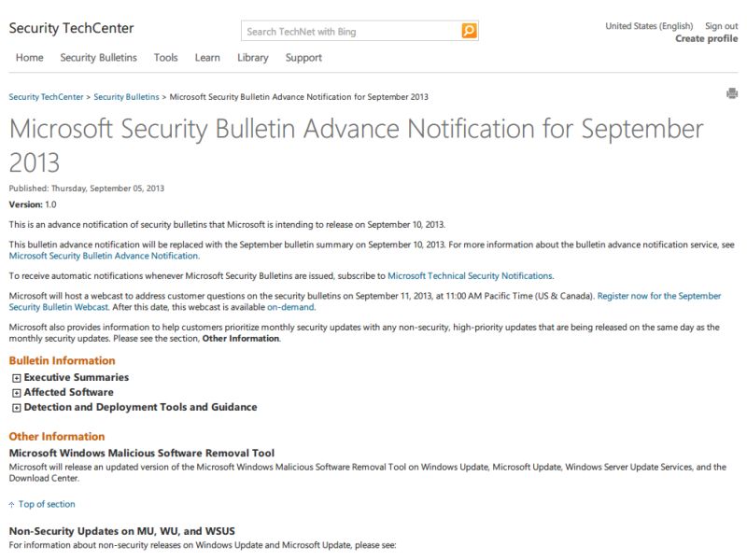
Task: Open the Tools navigation item
Action: 166,58
